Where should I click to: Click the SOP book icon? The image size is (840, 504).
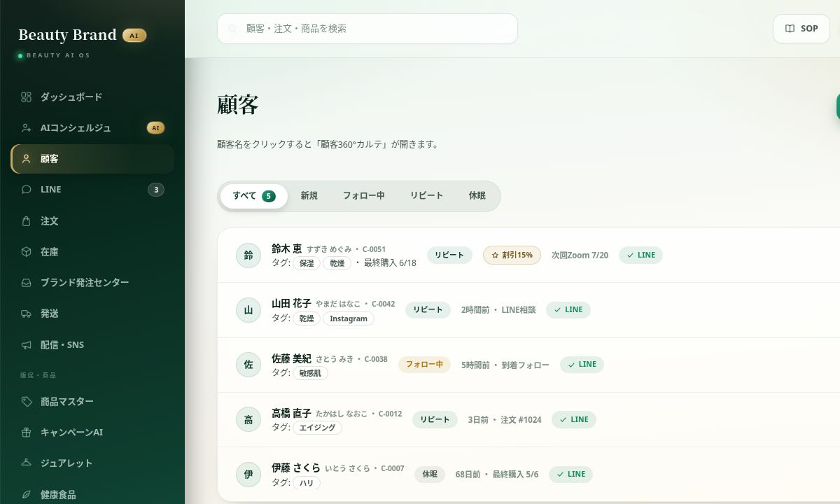[790, 29]
